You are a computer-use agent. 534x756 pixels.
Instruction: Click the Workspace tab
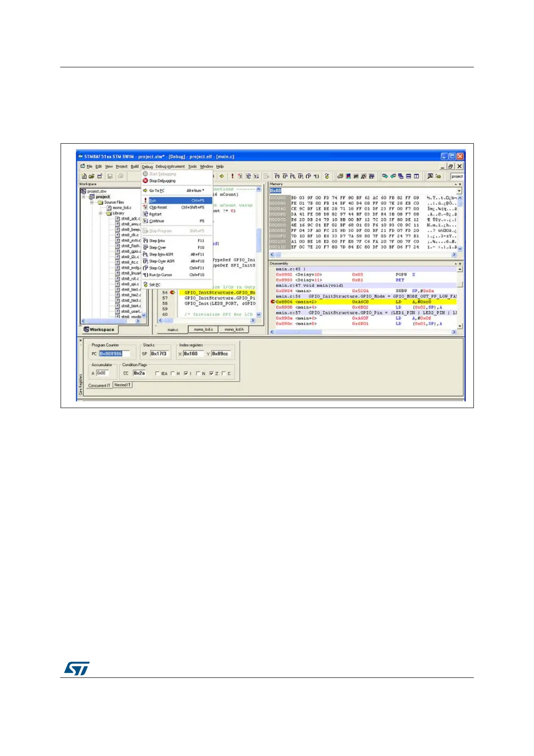pos(99,330)
